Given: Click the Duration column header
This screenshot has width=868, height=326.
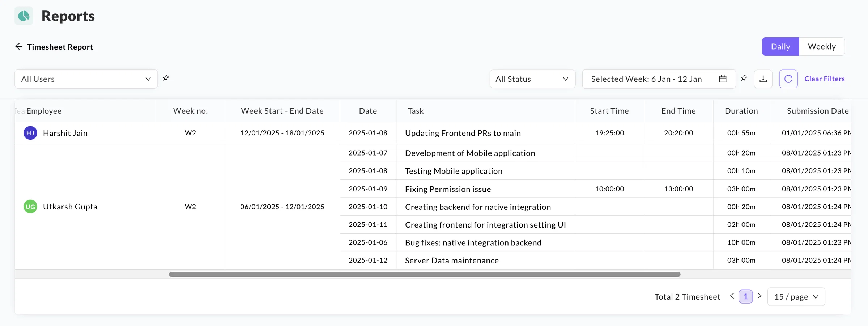Looking at the screenshot, I should coord(741,111).
